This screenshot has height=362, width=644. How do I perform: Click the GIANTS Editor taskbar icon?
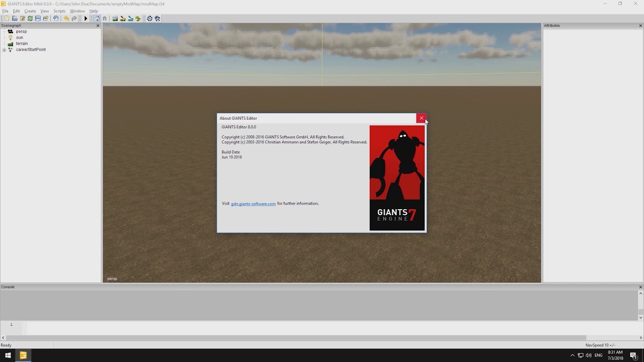pyautogui.click(x=23, y=355)
